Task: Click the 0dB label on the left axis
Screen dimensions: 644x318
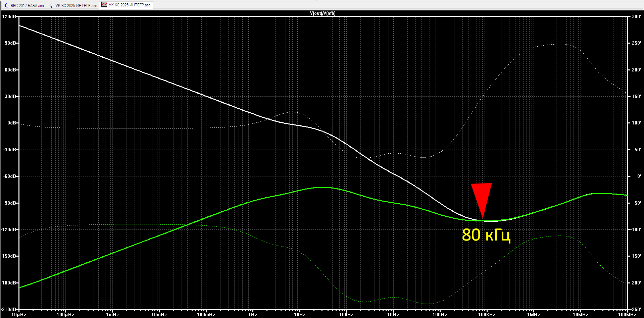Action: tap(12, 123)
